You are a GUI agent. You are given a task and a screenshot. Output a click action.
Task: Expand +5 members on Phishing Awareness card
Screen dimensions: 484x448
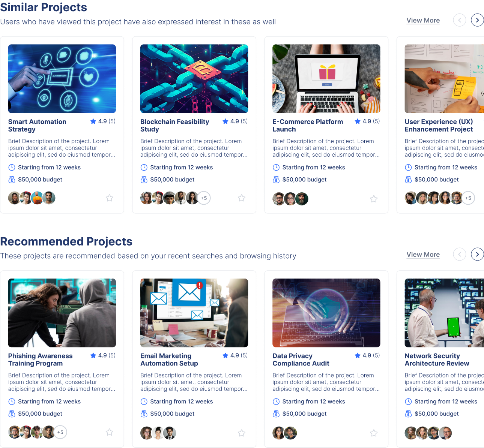60,432
